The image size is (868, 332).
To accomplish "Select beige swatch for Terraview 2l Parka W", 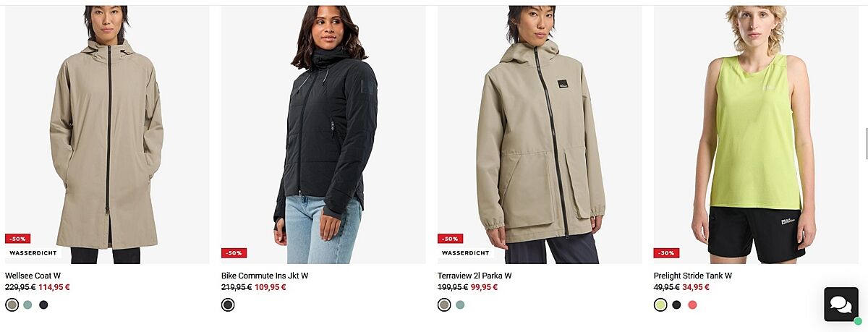I will pyautogui.click(x=444, y=305).
